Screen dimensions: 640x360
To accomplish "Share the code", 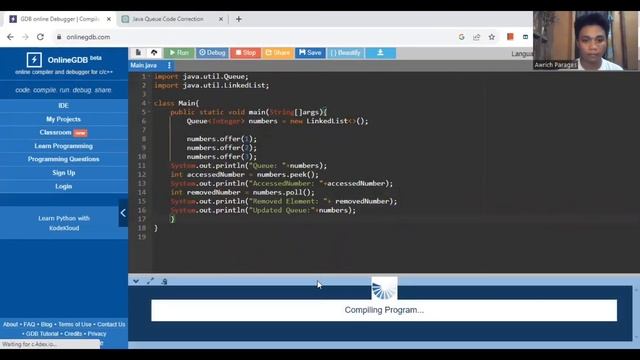I will click(x=278, y=53).
